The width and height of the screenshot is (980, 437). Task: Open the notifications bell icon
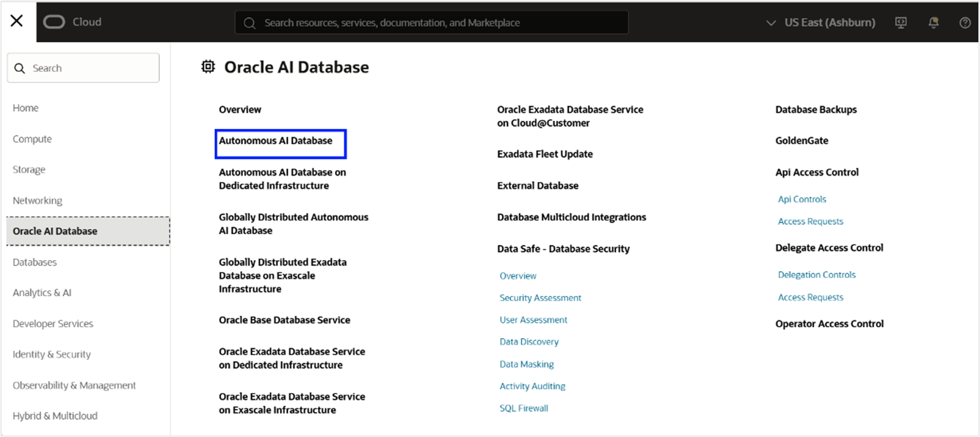[933, 23]
